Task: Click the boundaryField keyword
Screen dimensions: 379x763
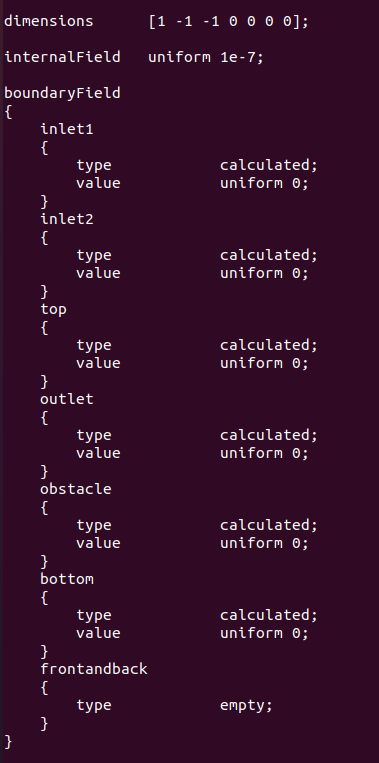Action: pos(62,93)
